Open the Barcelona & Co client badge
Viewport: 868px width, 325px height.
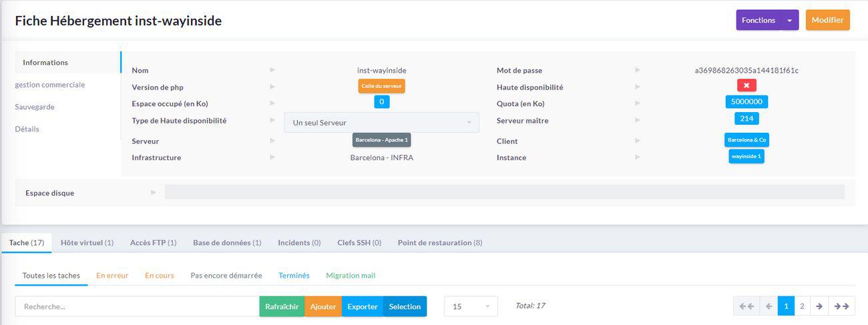(x=746, y=140)
